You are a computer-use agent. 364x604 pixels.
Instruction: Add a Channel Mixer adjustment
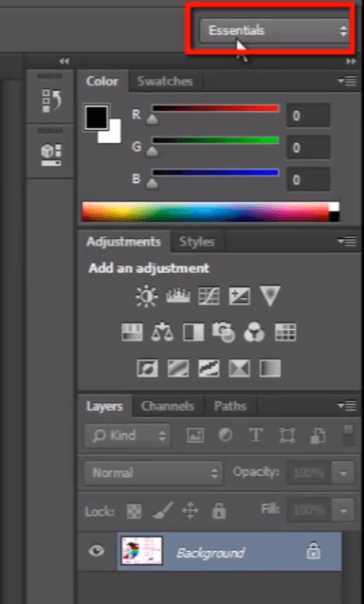click(254, 332)
